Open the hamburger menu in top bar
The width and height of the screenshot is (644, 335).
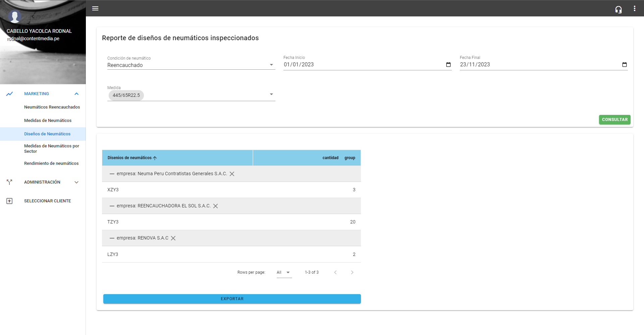95,8
